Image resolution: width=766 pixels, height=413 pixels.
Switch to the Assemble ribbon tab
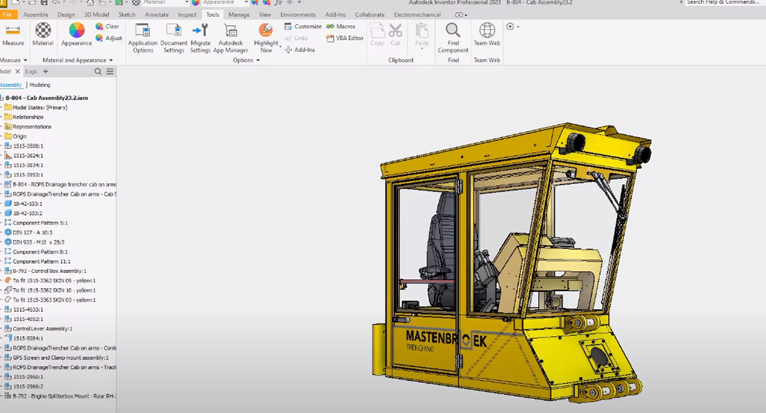(36, 15)
